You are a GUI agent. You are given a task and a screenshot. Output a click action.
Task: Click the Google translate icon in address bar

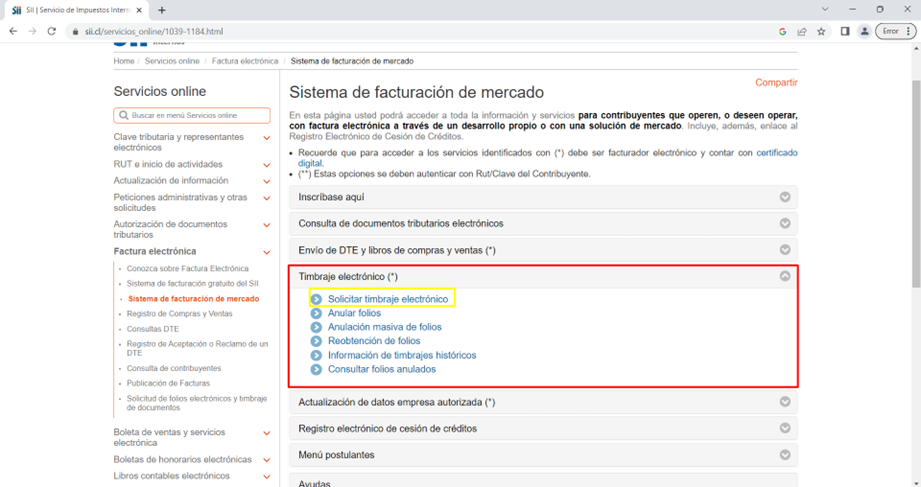coord(782,31)
